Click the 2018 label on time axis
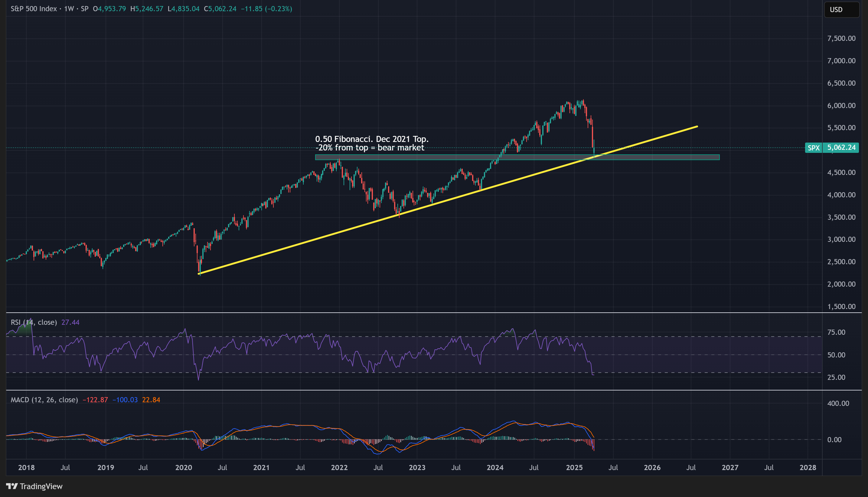This screenshot has width=868, height=497. (x=26, y=468)
